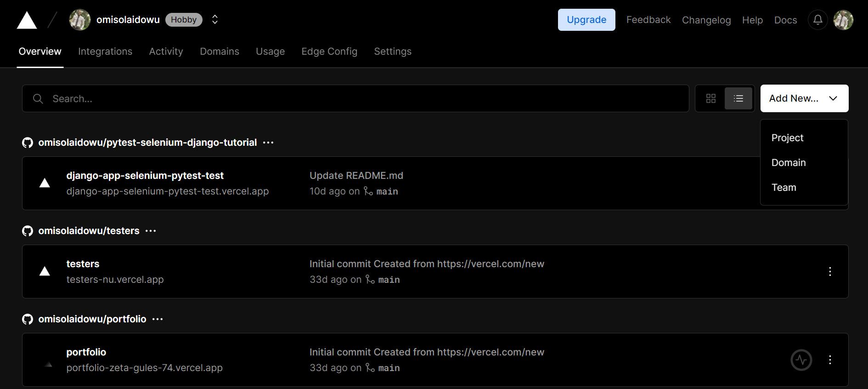The image size is (868, 389).
Task: Click the Hobby plan badge
Action: click(184, 20)
